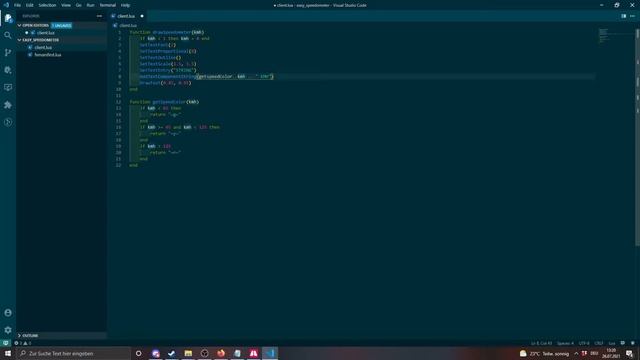Click the unsaved dot on client.lua tab
Image resolution: width=640 pixels, height=360 pixels.
click(142, 16)
